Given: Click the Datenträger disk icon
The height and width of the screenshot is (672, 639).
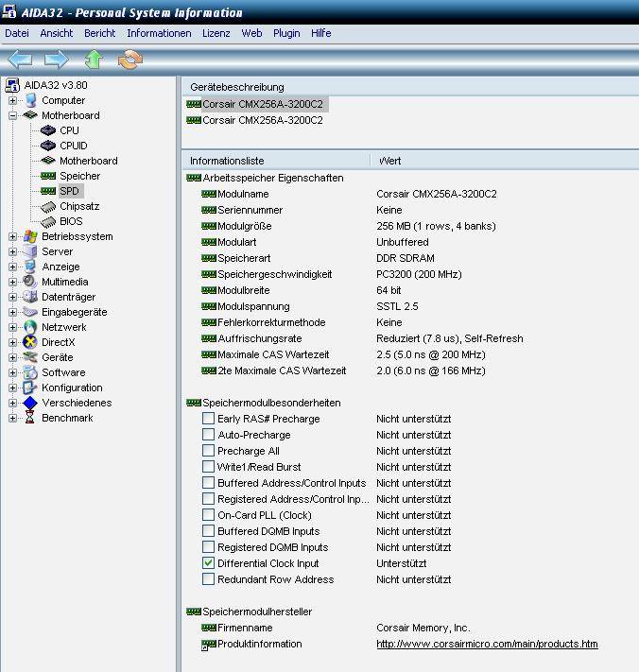Looking at the screenshot, I should (x=30, y=297).
